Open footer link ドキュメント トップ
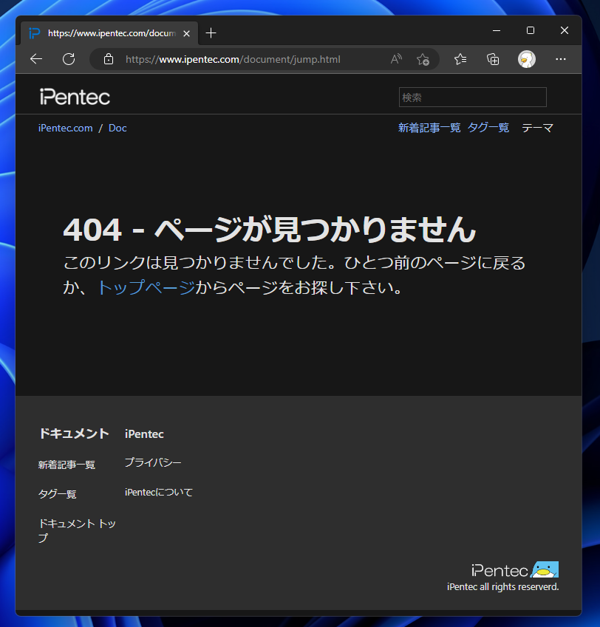This screenshot has width=600, height=627. point(77,531)
